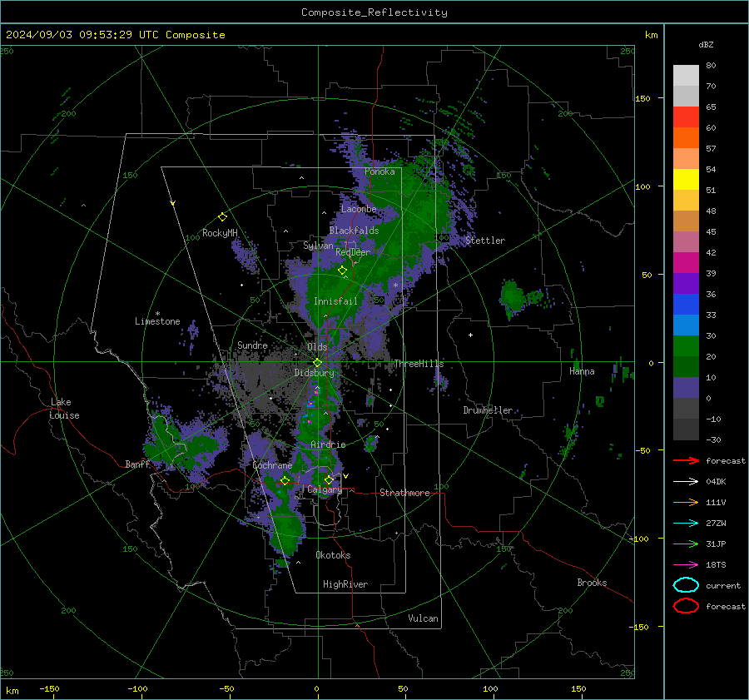Viewport: 749px width, 700px height.
Task: Click the yellow diamond marker near RockyMH
Action: click(x=222, y=217)
